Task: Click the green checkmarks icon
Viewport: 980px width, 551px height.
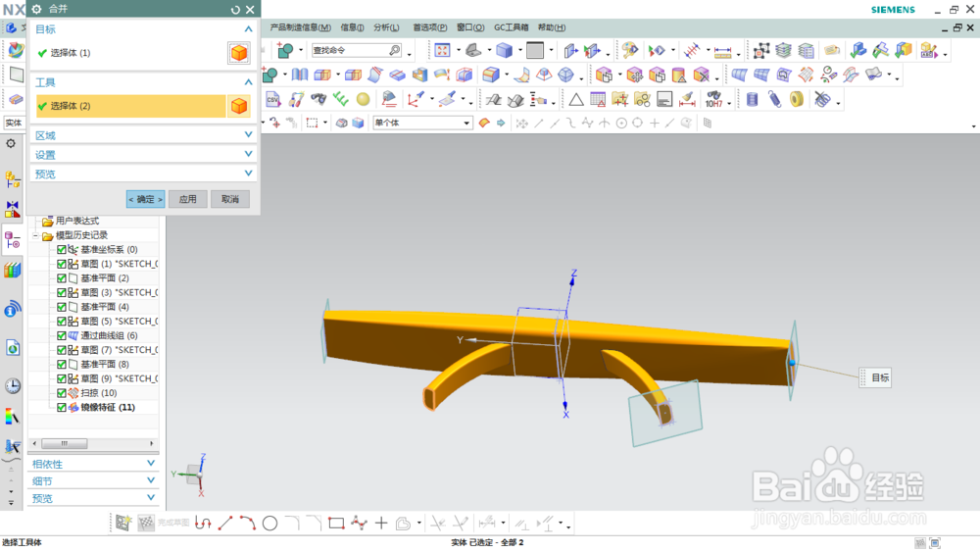Action: click(340, 99)
